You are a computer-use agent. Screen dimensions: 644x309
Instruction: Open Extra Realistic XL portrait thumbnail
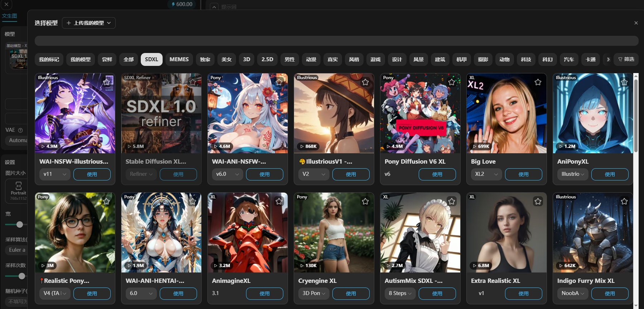tap(506, 233)
